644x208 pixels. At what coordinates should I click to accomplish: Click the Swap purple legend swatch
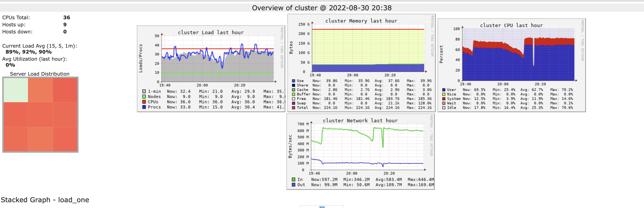[294, 103]
